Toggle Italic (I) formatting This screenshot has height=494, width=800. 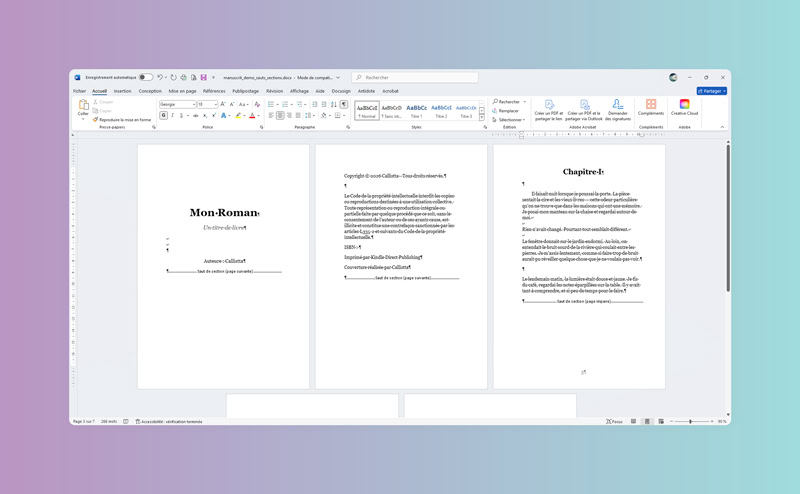[x=172, y=116]
